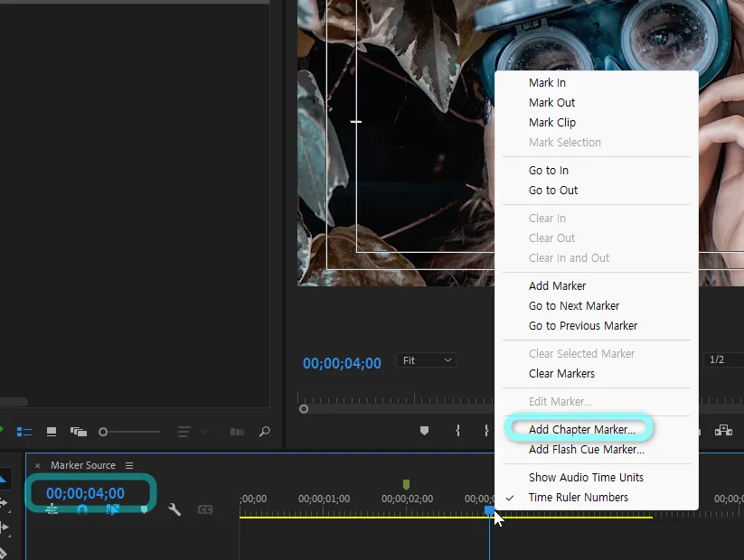Enable Show Audio Time Units option
Viewport: 744px width, 560px height.
click(586, 477)
